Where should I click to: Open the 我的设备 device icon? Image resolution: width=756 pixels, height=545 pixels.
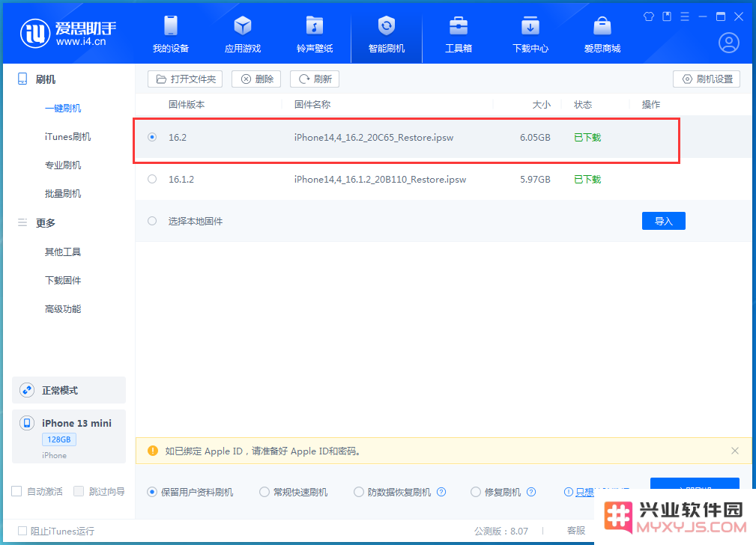point(171,25)
